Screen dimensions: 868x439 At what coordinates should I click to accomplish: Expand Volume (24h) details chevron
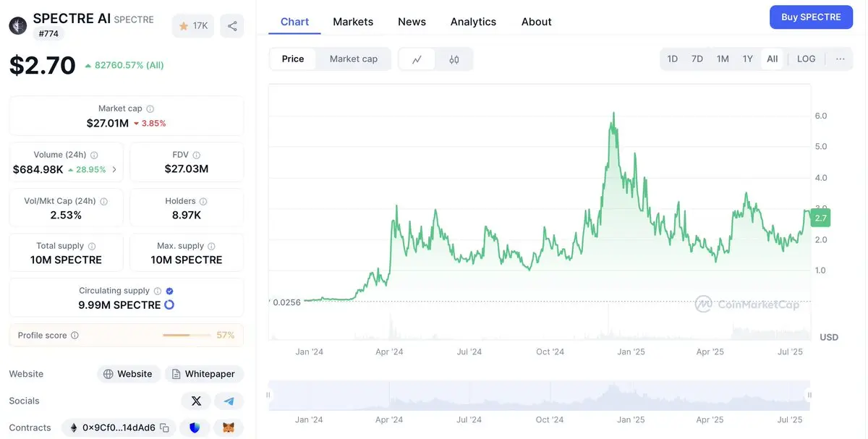pos(114,170)
